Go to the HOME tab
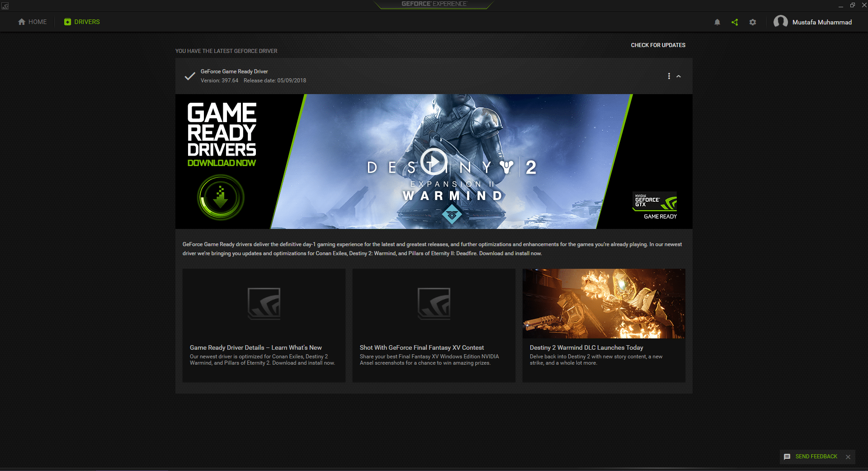This screenshot has height=471, width=868. pyautogui.click(x=32, y=22)
